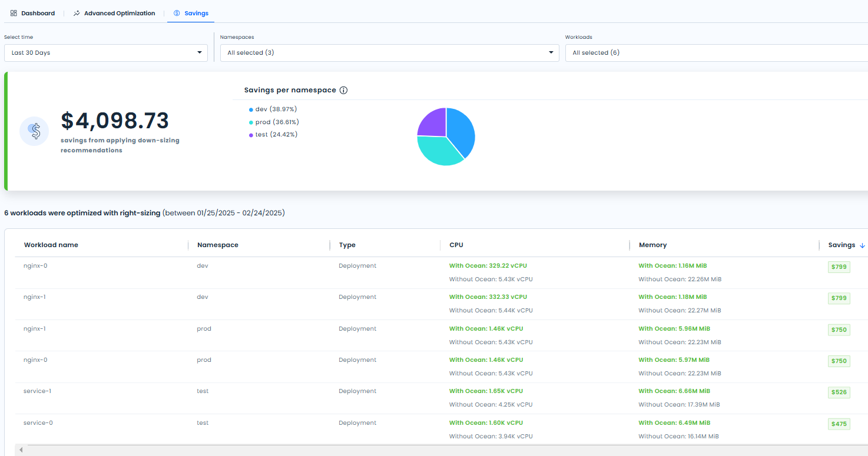The width and height of the screenshot is (868, 456).
Task: Click the $475 savings badge for service-0
Action: [x=839, y=424]
